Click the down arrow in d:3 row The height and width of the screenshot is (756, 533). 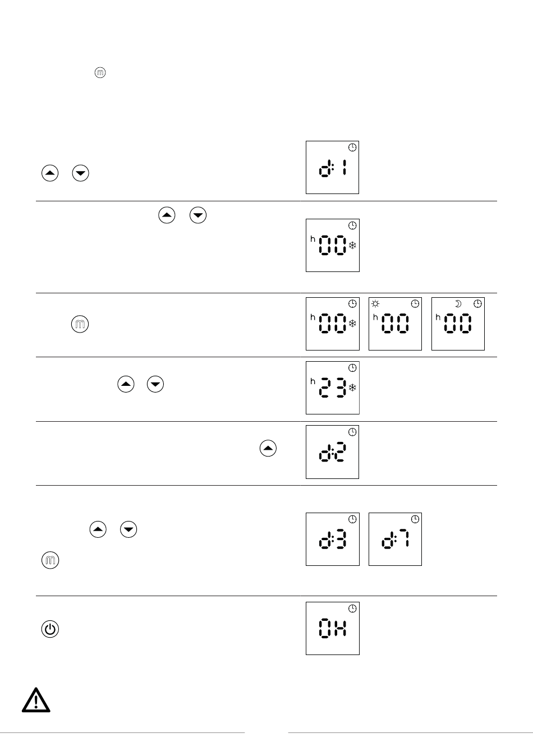point(129,529)
